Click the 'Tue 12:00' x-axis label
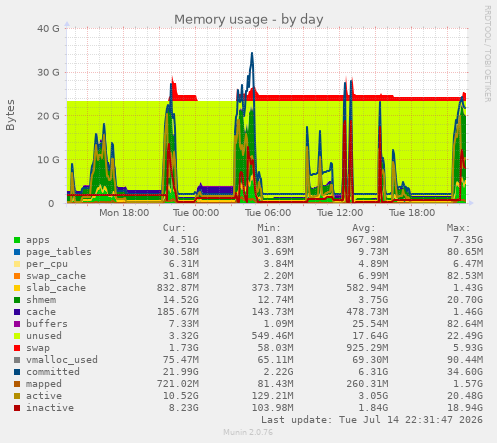 [x=340, y=213]
